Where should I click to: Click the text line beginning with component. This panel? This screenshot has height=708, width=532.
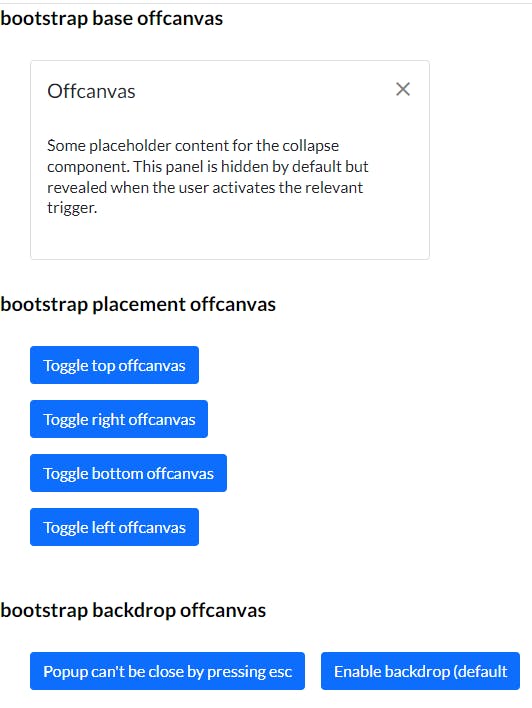pos(208,167)
